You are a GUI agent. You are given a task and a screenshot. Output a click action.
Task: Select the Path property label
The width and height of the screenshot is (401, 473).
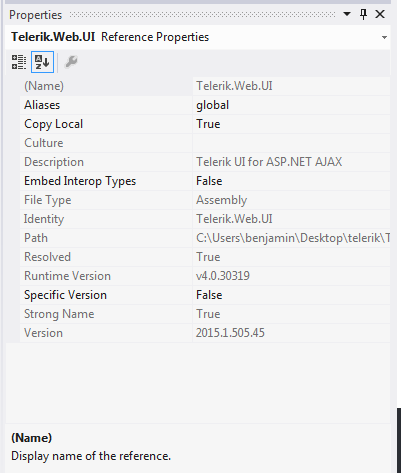pyautogui.click(x=36, y=238)
